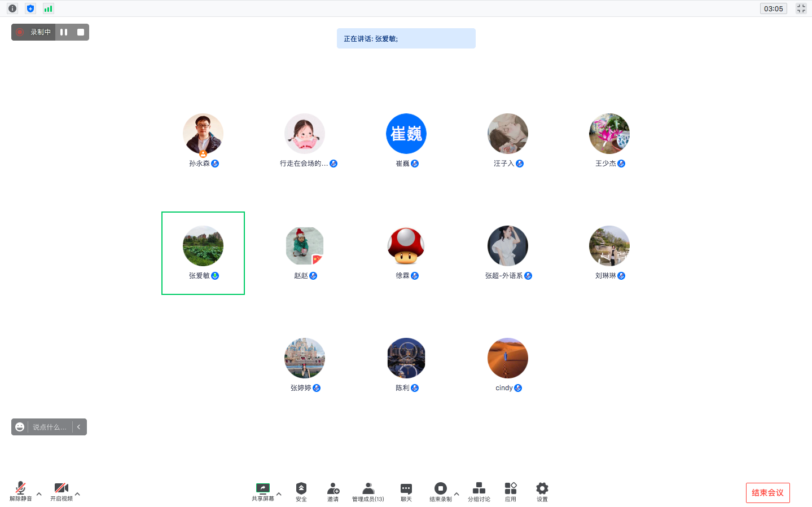Click the Invite (邀请) icon

[333, 491]
